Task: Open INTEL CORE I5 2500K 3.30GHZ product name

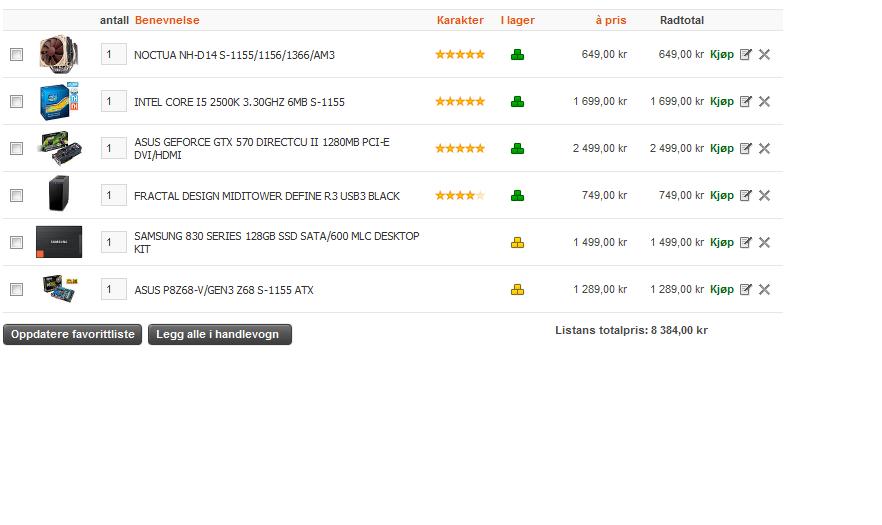Action: [239, 102]
